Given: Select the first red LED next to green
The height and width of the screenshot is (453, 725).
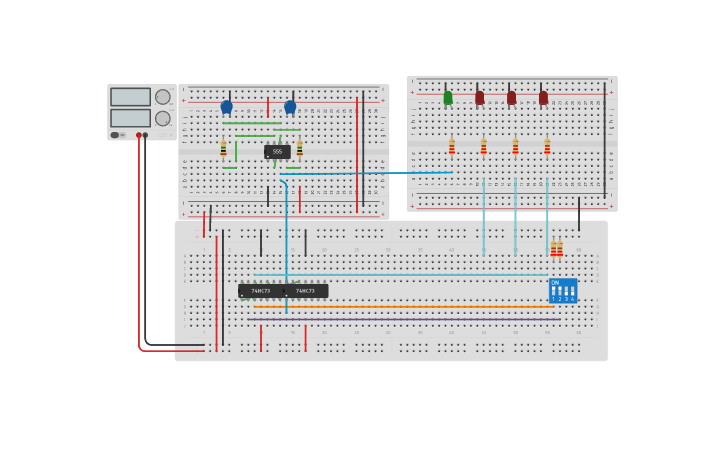Looking at the screenshot, I should [x=479, y=98].
